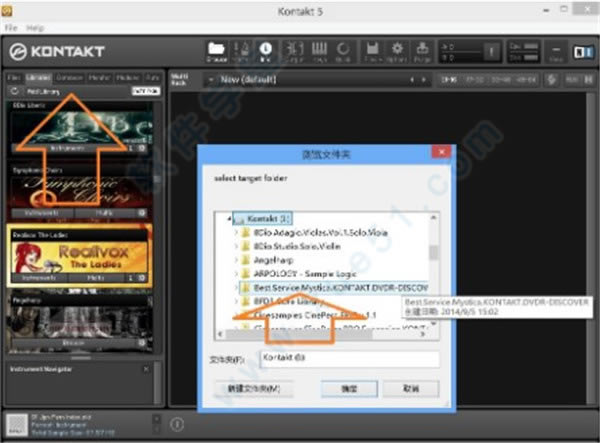Open gear settings of Realivox The Ladies

(x=142, y=278)
